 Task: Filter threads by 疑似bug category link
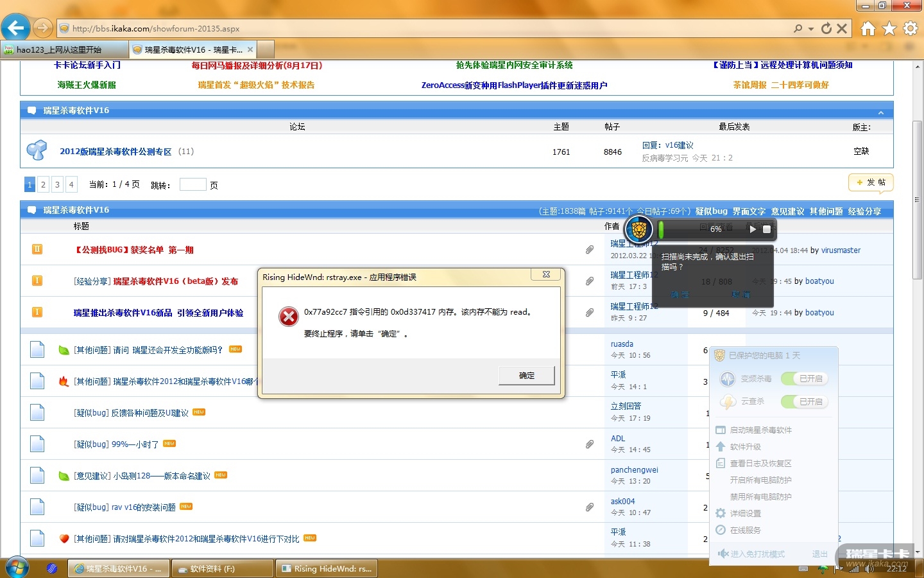(x=712, y=211)
